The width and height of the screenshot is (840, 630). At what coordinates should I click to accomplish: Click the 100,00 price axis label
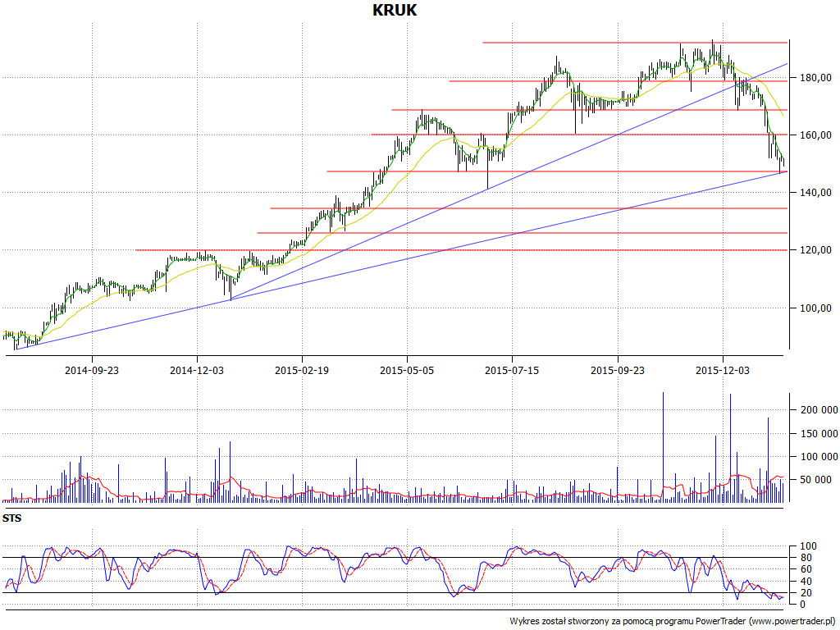[815, 308]
